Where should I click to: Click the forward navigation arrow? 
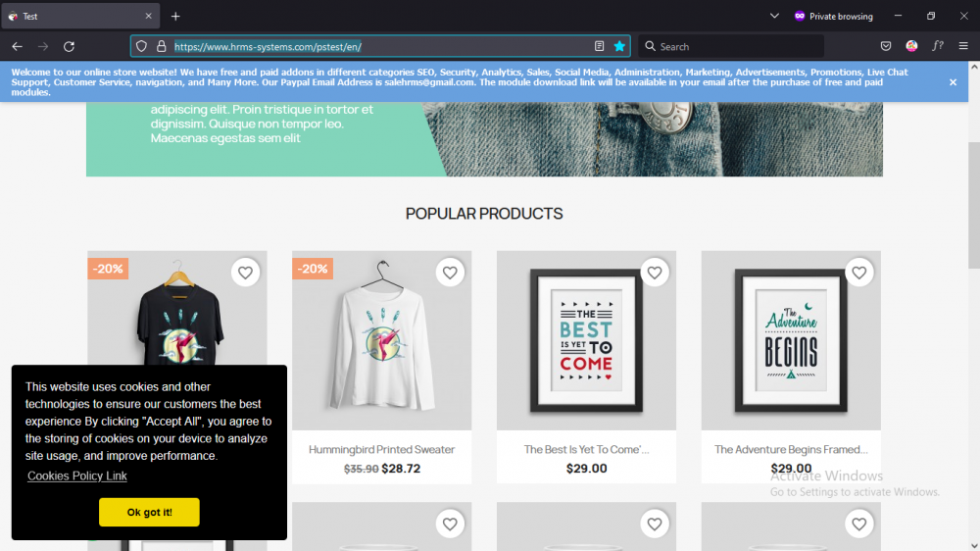point(43,46)
